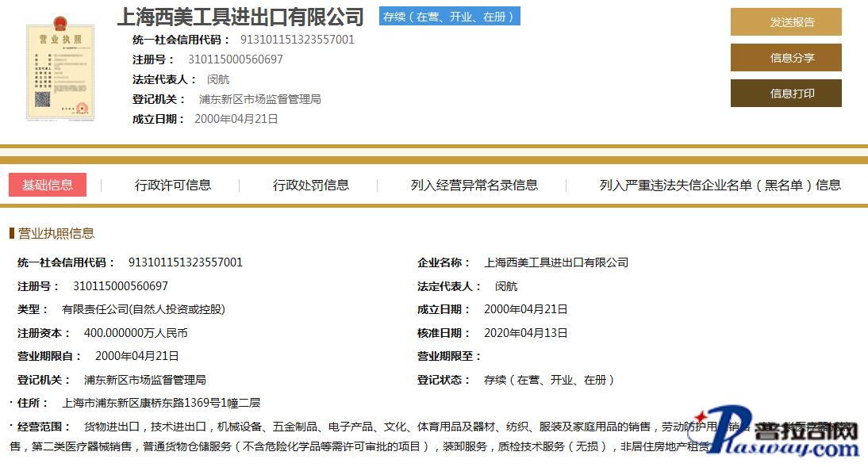Screen dimensions: 868x467
Task: Click 浦东新区市场监督管理局 in the header
Action: (x=259, y=100)
